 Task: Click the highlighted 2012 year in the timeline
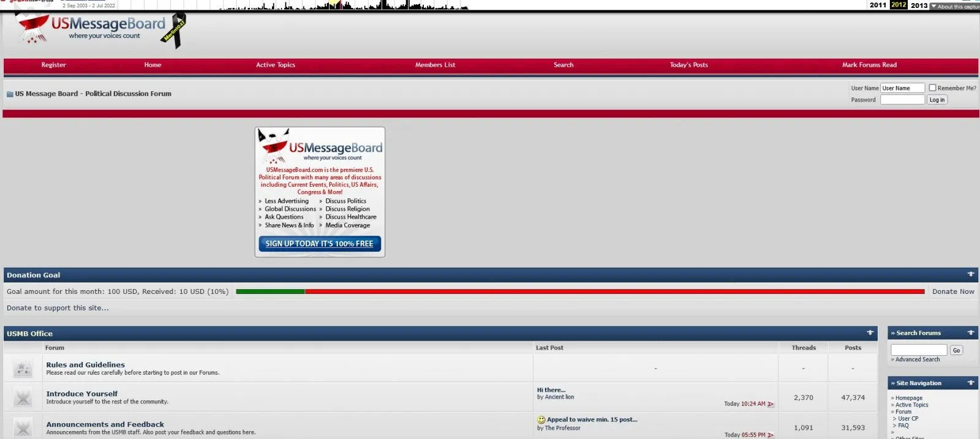coord(899,4)
